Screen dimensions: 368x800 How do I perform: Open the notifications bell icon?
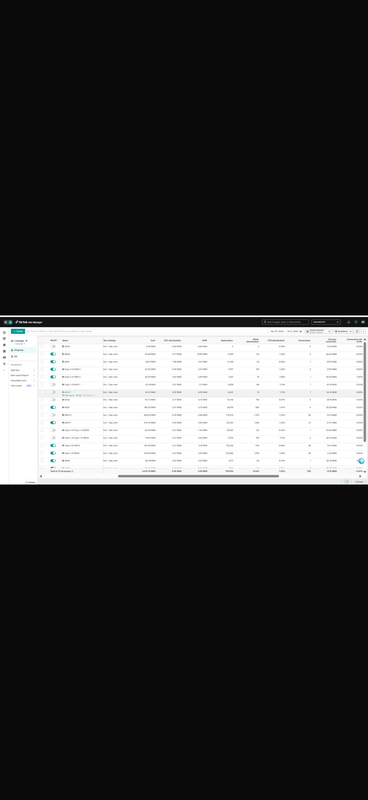tap(349, 322)
